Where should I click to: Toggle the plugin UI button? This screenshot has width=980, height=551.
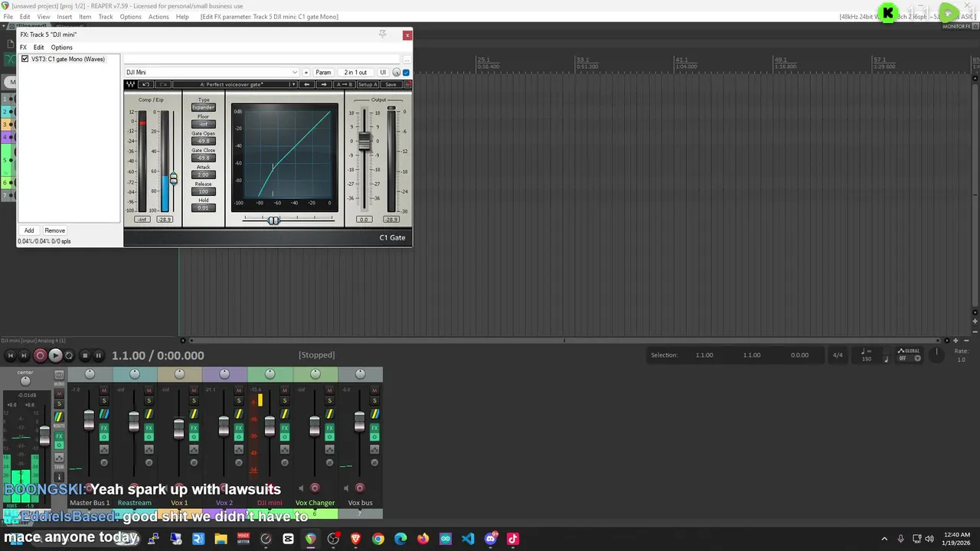(383, 73)
